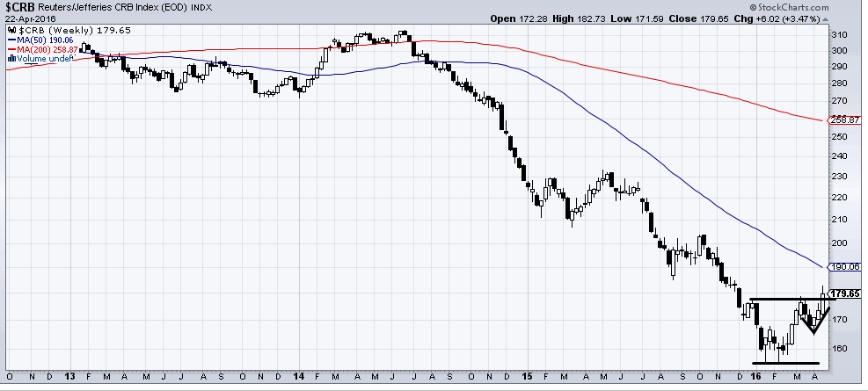Click the candlestick icon beside $CRB (Weekly)
868x391 pixels.
pos(12,31)
